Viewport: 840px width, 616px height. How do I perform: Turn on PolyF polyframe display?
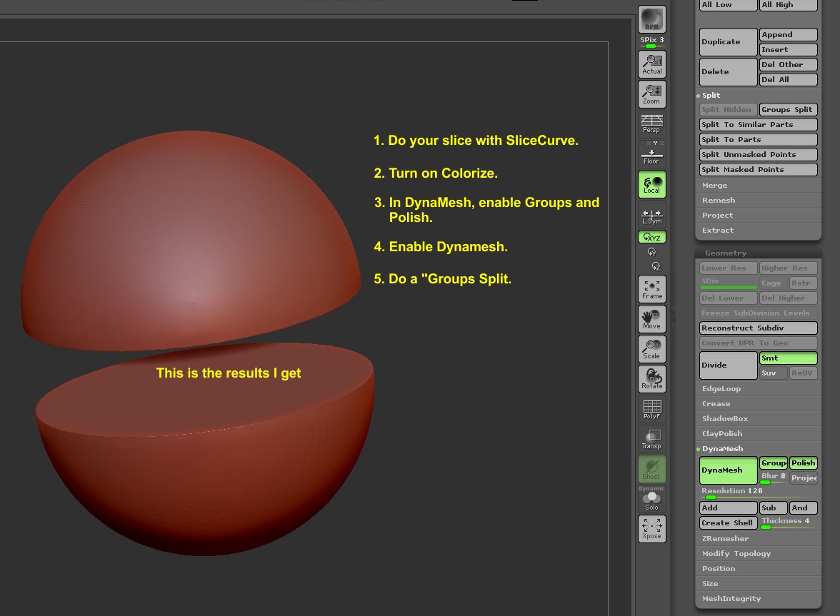pyautogui.click(x=651, y=408)
